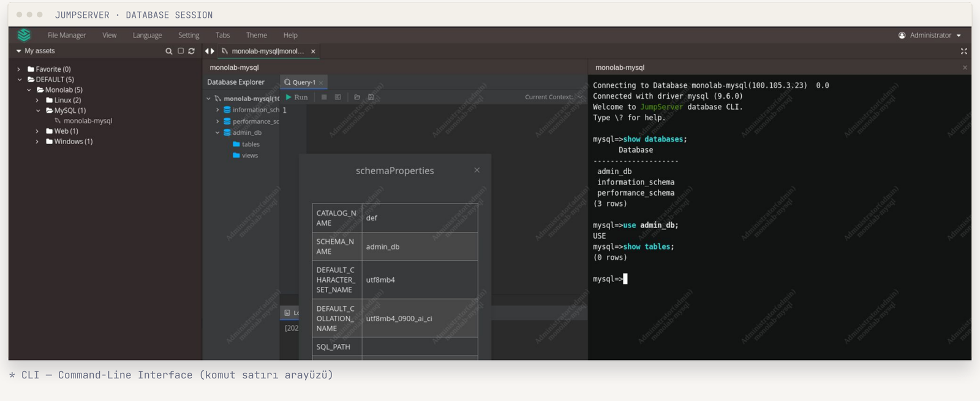Collapse the Monolab (5) node
Screen dimensions: 980x401
pyautogui.click(x=29, y=90)
